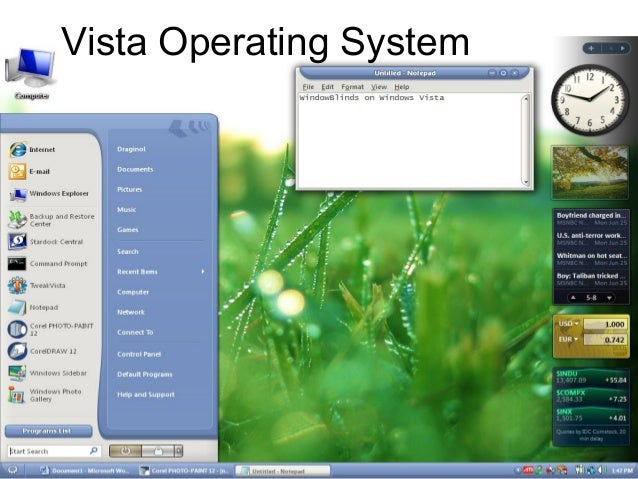Viewport: 638px width, 479px height.
Task: Click the Programs List button
Action: tap(48, 431)
